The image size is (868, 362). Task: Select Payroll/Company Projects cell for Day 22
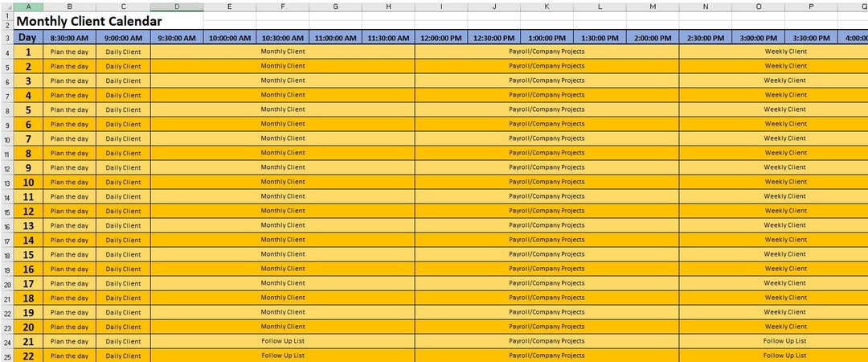tap(547, 356)
